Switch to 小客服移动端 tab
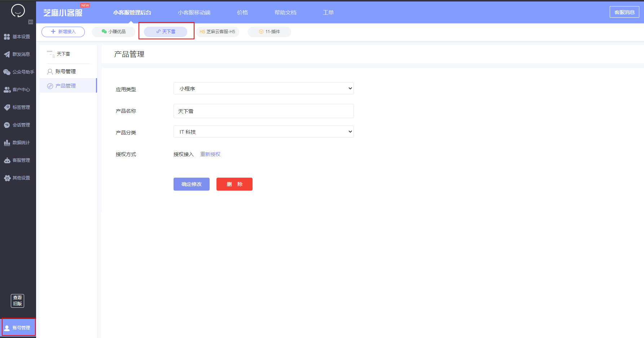The width and height of the screenshot is (644, 338). coord(194,13)
